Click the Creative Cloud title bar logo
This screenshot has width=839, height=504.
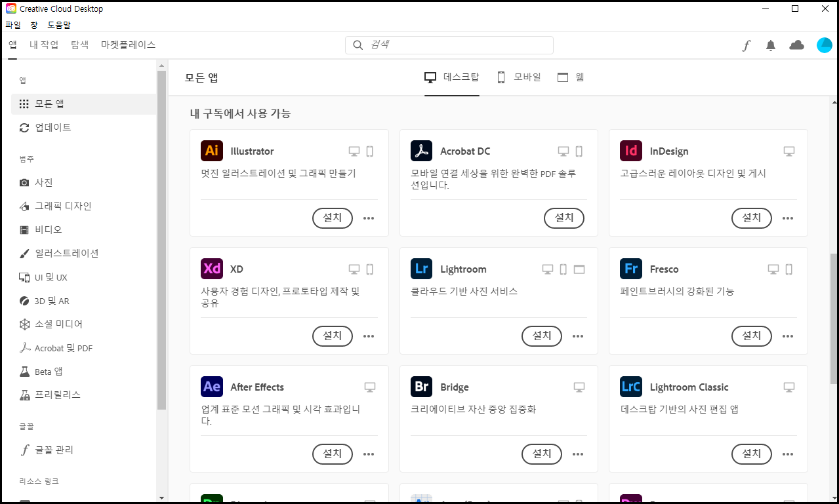point(11,9)
